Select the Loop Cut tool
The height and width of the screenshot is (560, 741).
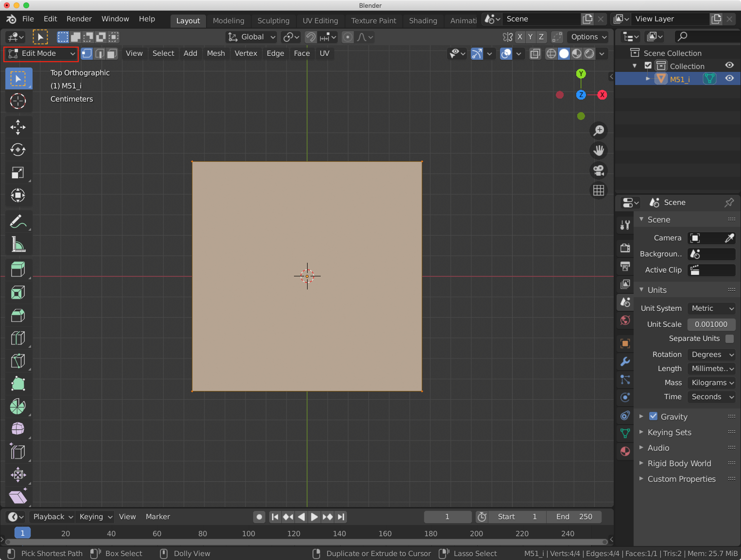pos(18,338)
